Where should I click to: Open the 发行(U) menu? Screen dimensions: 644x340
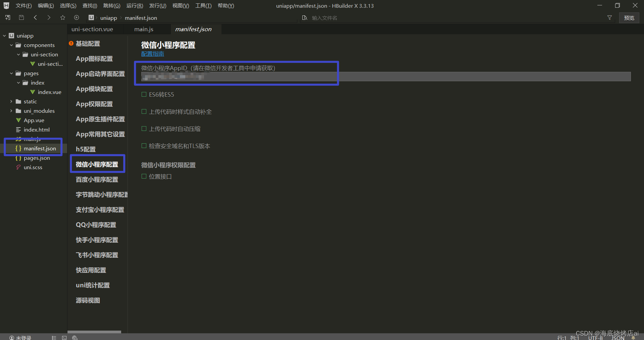(x=158, y=6)
